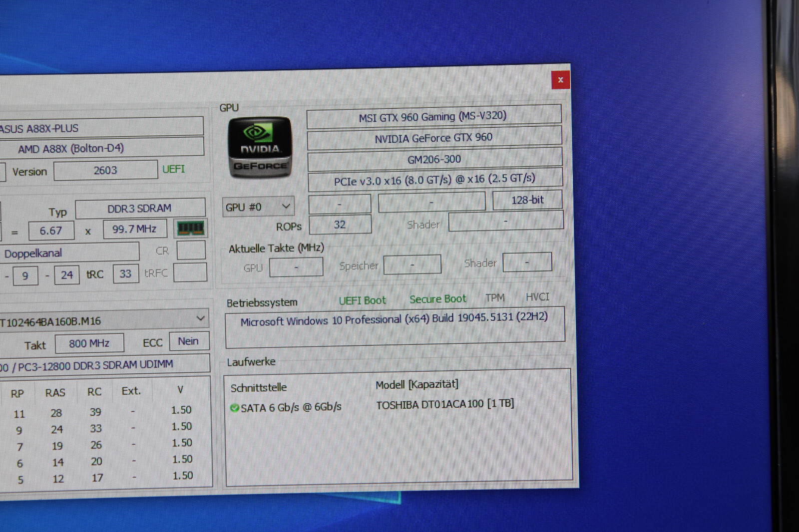Click the Ext. column header
799x532 pixels.
[131, 391]
